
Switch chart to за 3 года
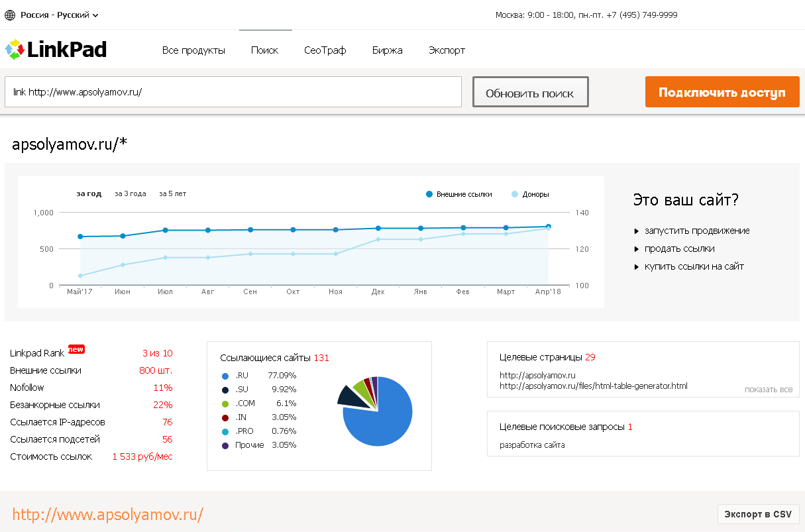click(x=131, y=194)
